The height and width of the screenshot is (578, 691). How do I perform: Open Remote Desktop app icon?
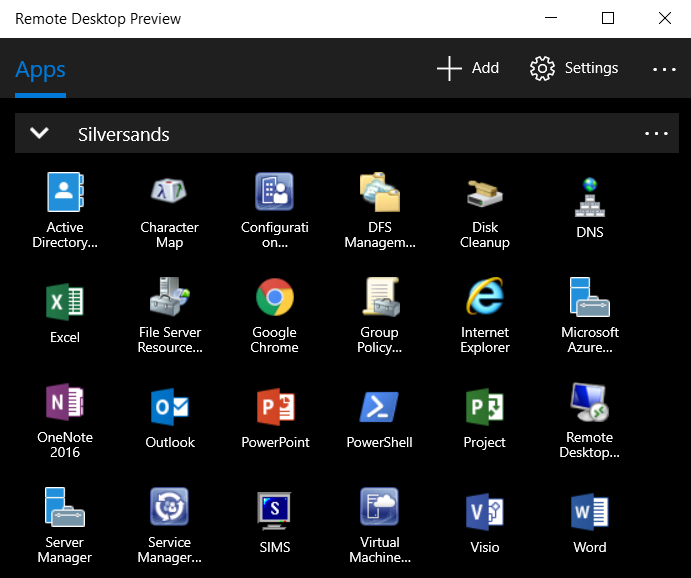[590, 402]
